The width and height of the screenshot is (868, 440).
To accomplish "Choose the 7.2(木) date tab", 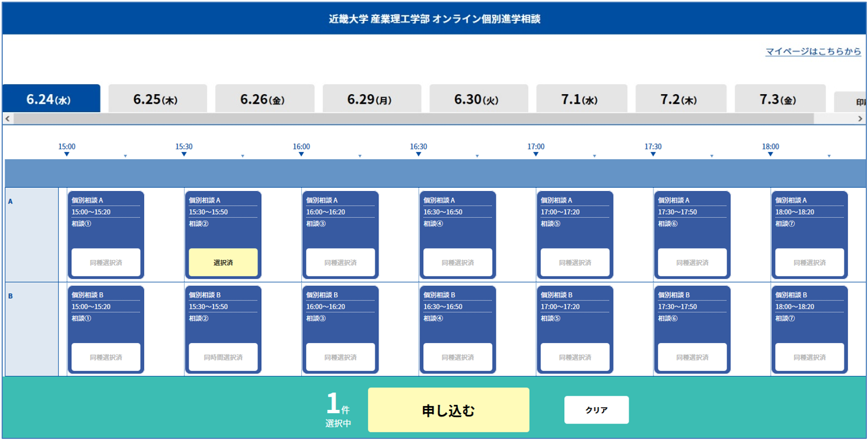I will click(681, 99).
